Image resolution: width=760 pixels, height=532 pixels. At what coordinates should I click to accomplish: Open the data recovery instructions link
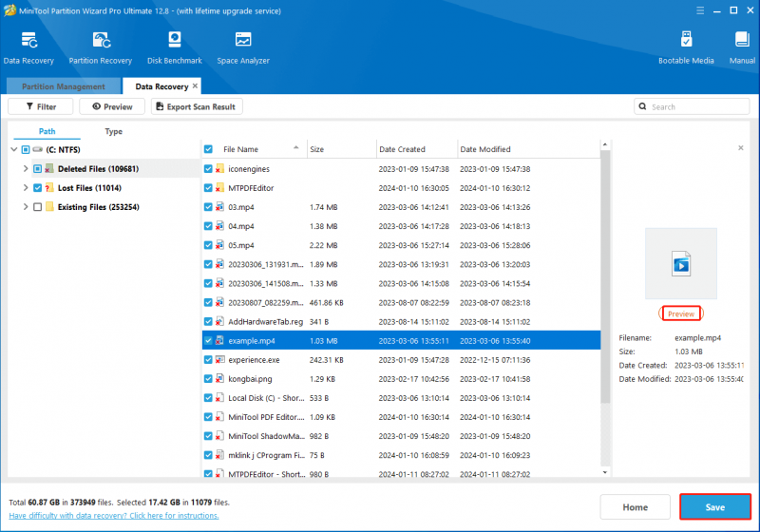(114, 516)
